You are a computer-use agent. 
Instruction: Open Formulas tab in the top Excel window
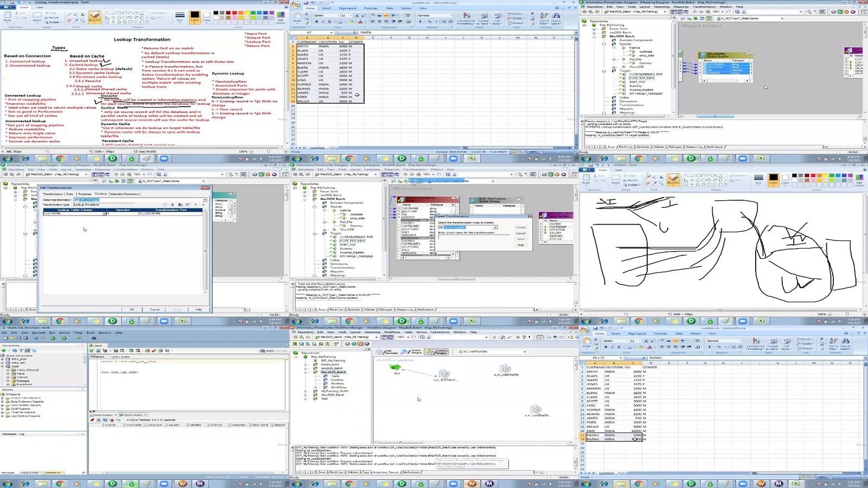tap(371, 8)
